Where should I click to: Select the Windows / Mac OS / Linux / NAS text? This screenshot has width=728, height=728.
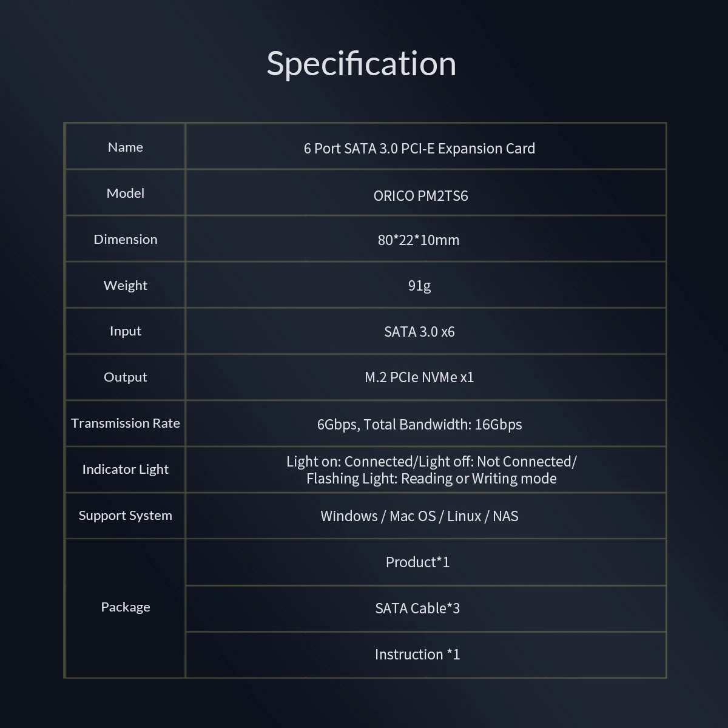tap(419, 516)
